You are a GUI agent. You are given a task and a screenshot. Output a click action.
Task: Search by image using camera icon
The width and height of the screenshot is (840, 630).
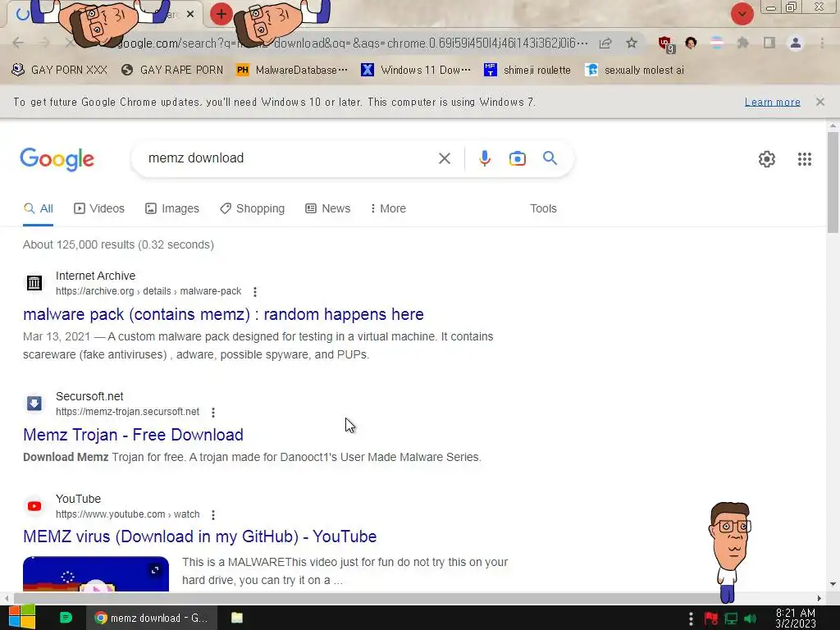(517, 158)
